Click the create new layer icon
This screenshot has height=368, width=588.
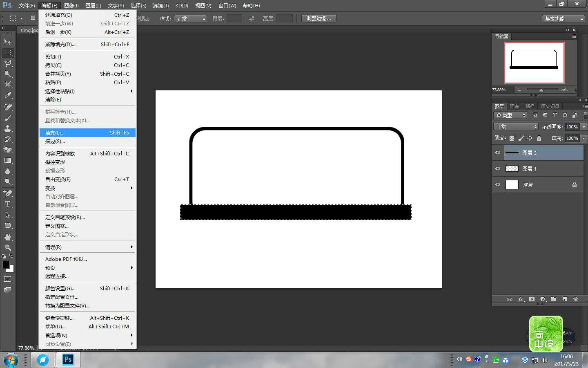pos(564,299)
